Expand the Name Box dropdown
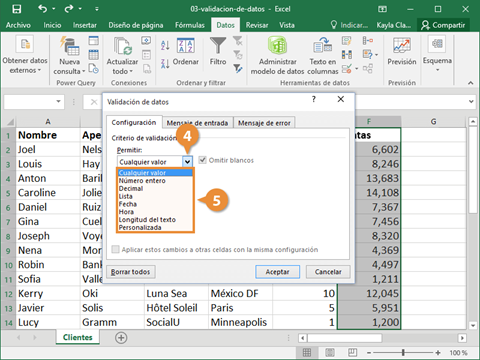 pyautogui.click(x=58, y=101)
